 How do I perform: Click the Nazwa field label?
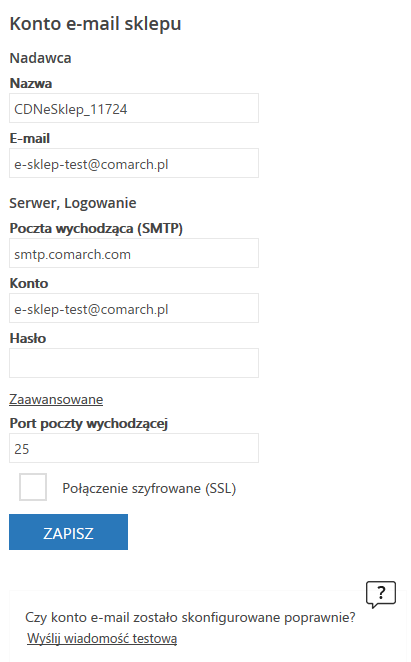point(31,83)
